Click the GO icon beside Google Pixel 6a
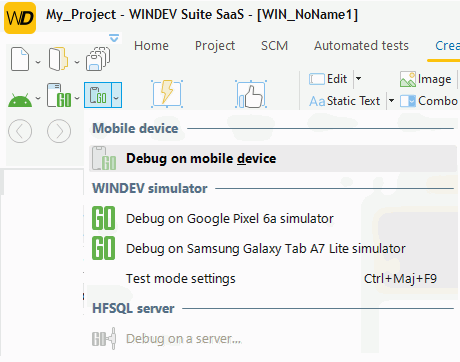 (x=104, y=218)
